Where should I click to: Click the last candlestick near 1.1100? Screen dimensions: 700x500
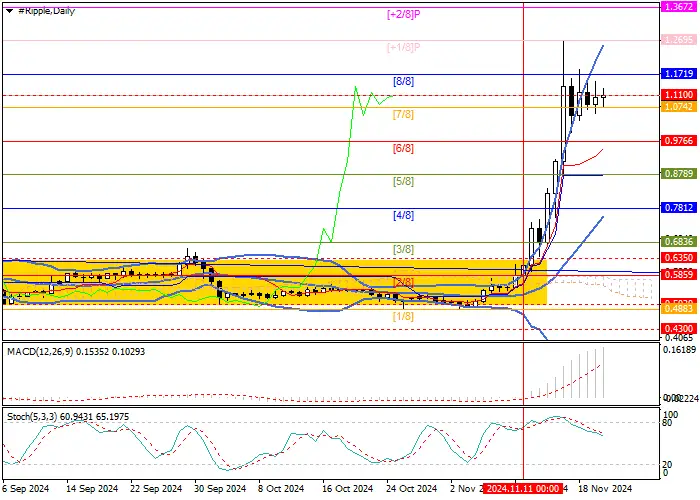[x=604, y=97]
